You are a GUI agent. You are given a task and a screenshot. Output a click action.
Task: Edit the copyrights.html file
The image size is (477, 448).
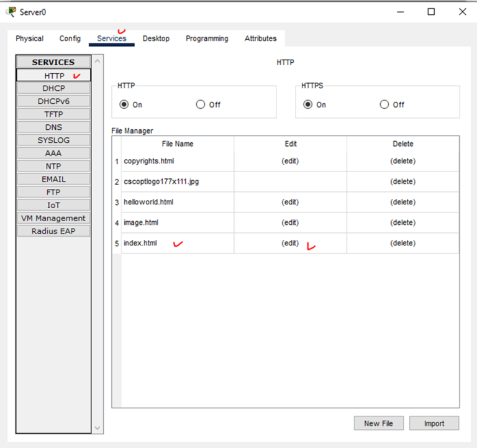(290, 161)
